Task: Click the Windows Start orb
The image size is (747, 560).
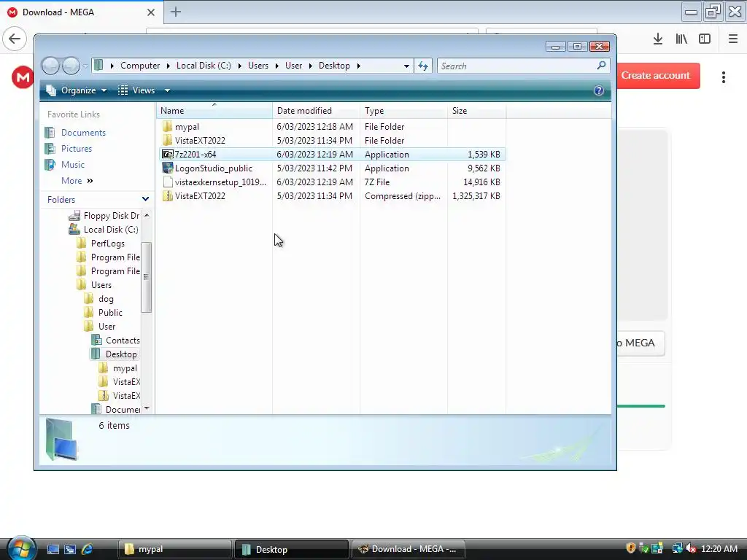Action: pyautogui.click(x=21, y=548)
